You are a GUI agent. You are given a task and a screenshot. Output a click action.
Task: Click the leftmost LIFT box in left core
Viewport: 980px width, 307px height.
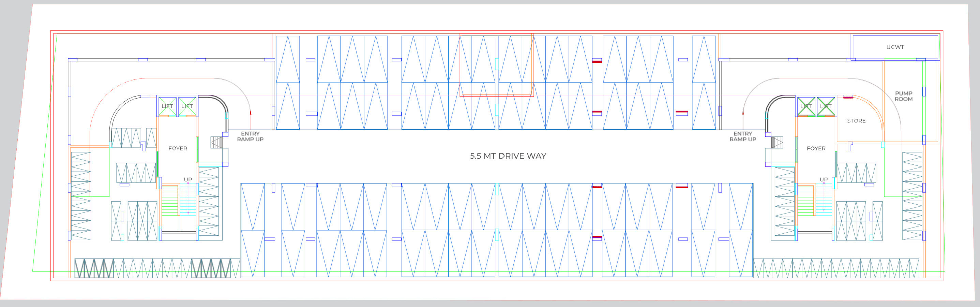point(167,106)
